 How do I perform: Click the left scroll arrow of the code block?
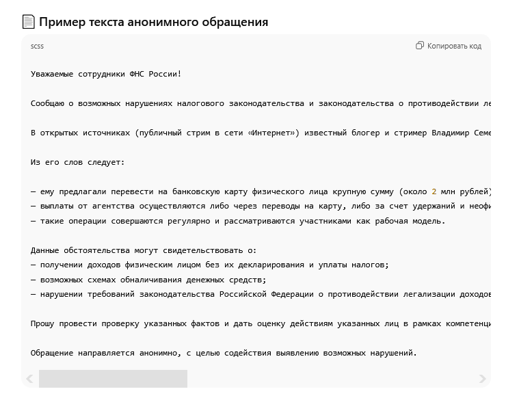click(x=29, y=378)
